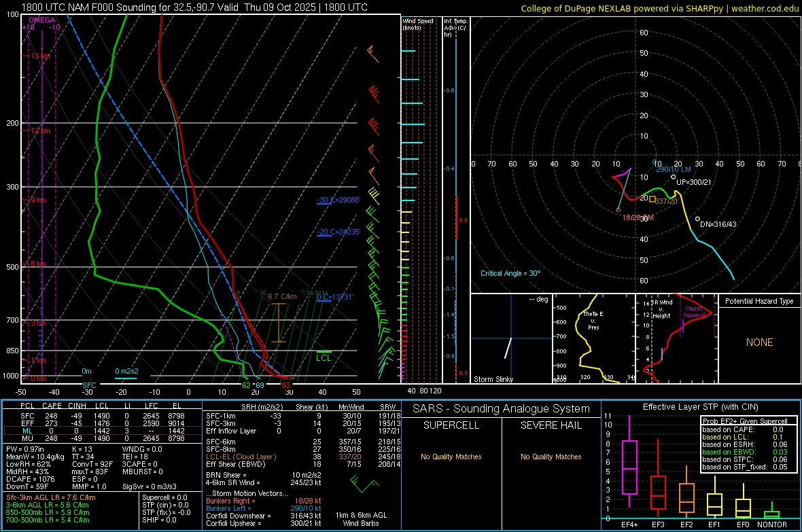802x532 pixels.
Task: Click the orange 6.7 C/km lapse rate bracket
Action: (279, 323)
